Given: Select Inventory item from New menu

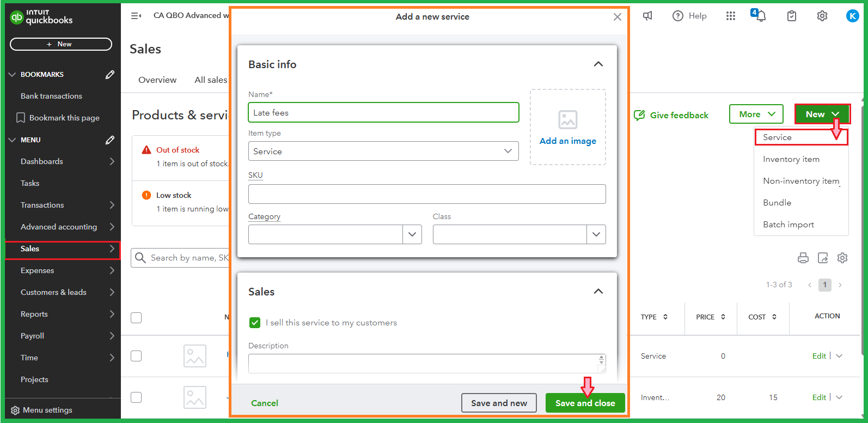Looking at the screenshot, I should coord(791,159).
